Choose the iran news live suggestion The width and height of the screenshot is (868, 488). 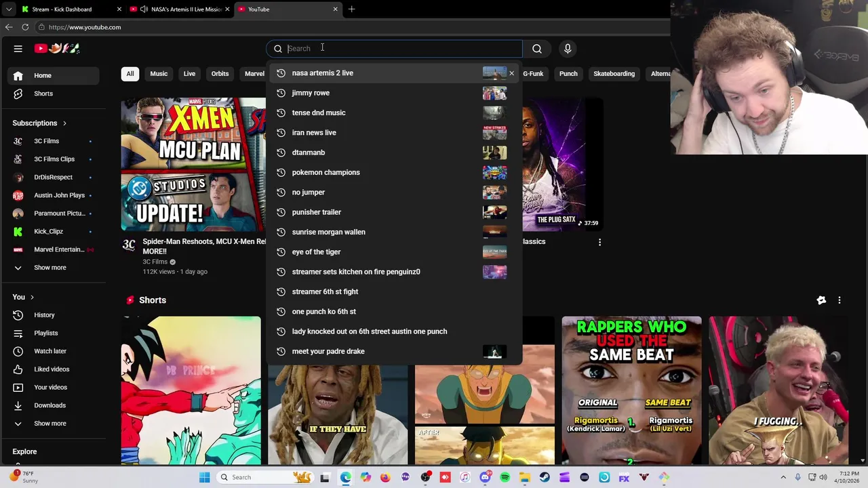coord(394,133)
